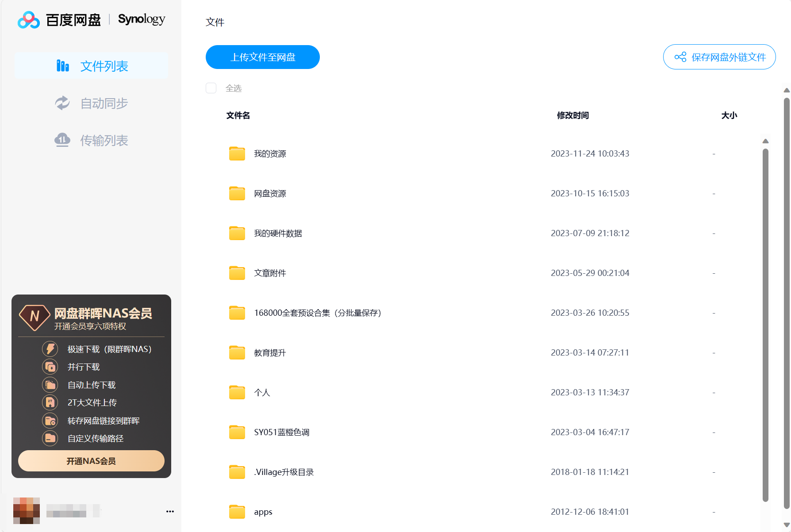
Task: Open the SY051蓝橙色调 folder icon
Action: pos(237,432)
